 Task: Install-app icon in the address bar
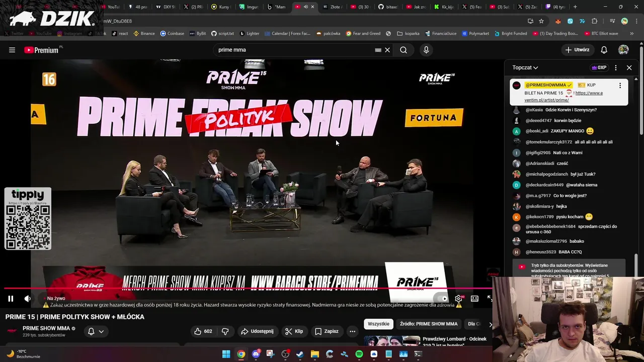pyautogui.click(x=530, y=21)
